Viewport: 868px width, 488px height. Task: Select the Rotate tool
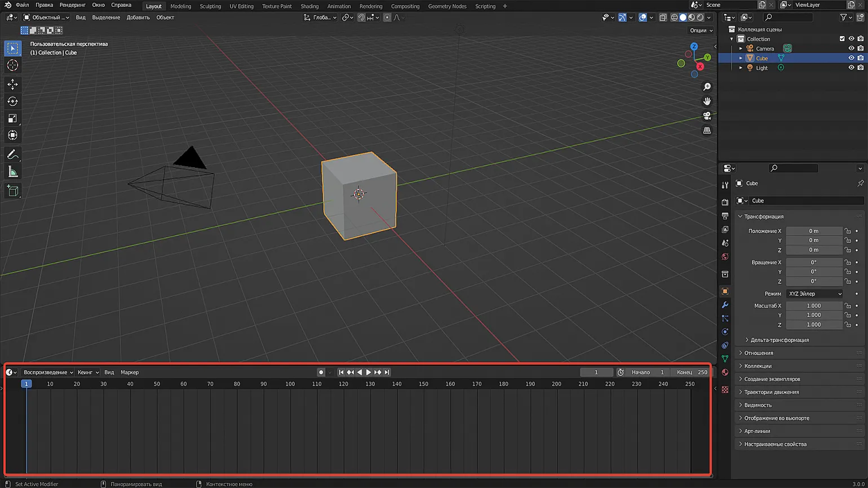click(12, 101)
